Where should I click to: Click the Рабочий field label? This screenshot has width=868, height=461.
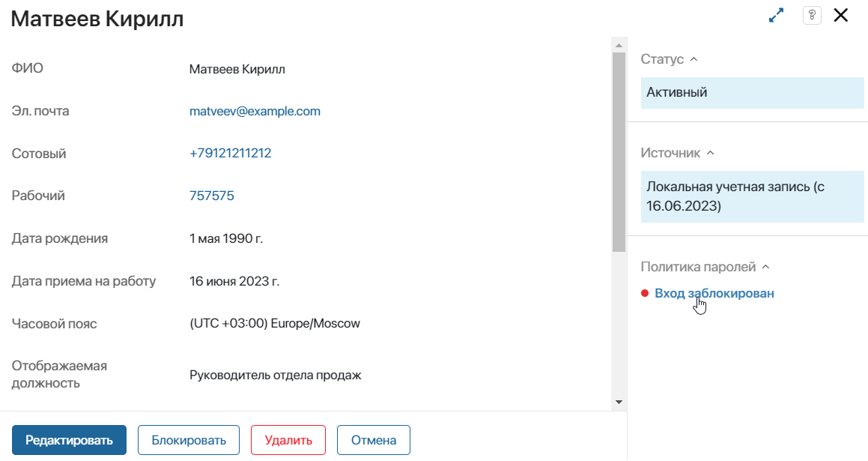click(38, 196)
